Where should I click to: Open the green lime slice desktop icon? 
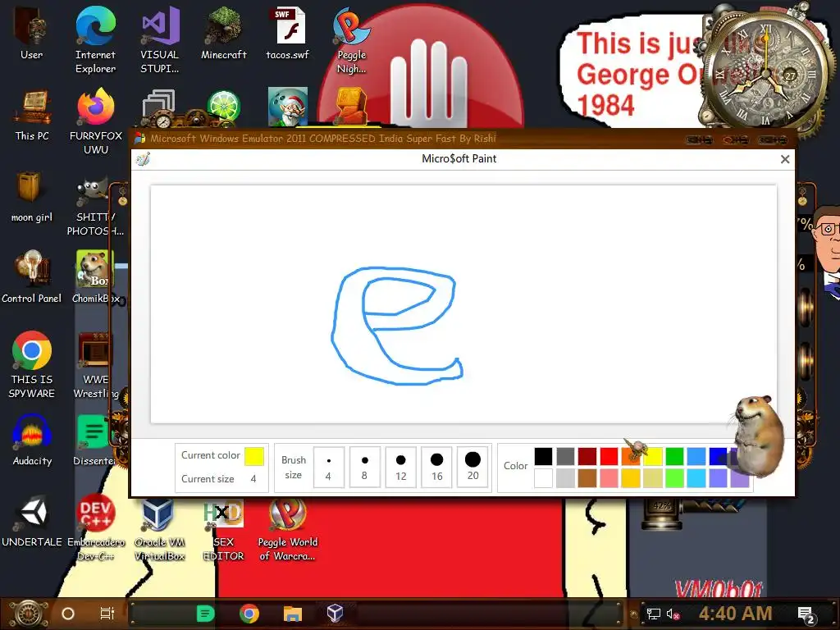pos(224,106)
